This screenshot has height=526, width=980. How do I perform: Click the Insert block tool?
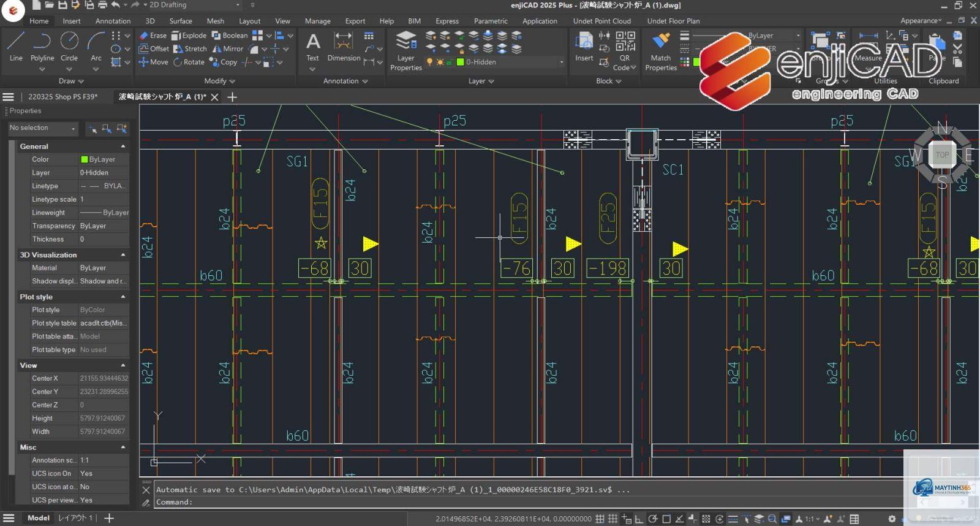click(584, 47)
